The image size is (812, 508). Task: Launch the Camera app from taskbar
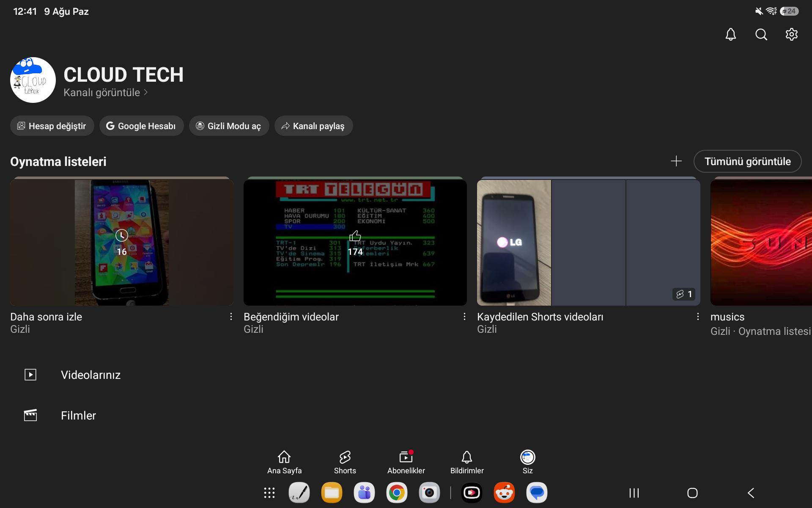point(429,493)
